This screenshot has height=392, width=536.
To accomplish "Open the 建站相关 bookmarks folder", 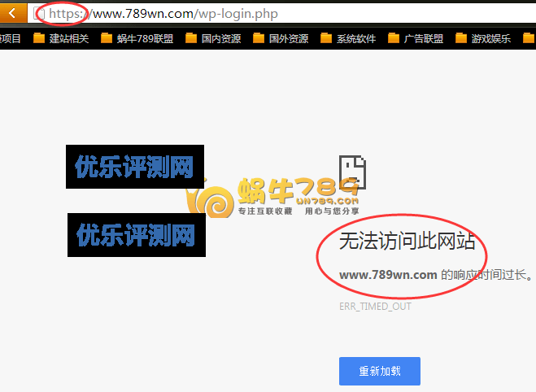I will click(x=61, y=38).
